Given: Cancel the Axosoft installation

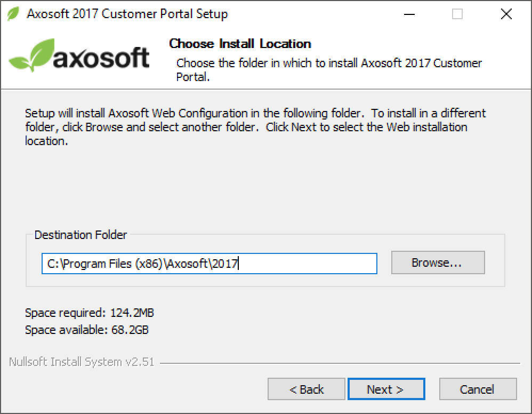Looking at the screenshot, I should point(478,389).
